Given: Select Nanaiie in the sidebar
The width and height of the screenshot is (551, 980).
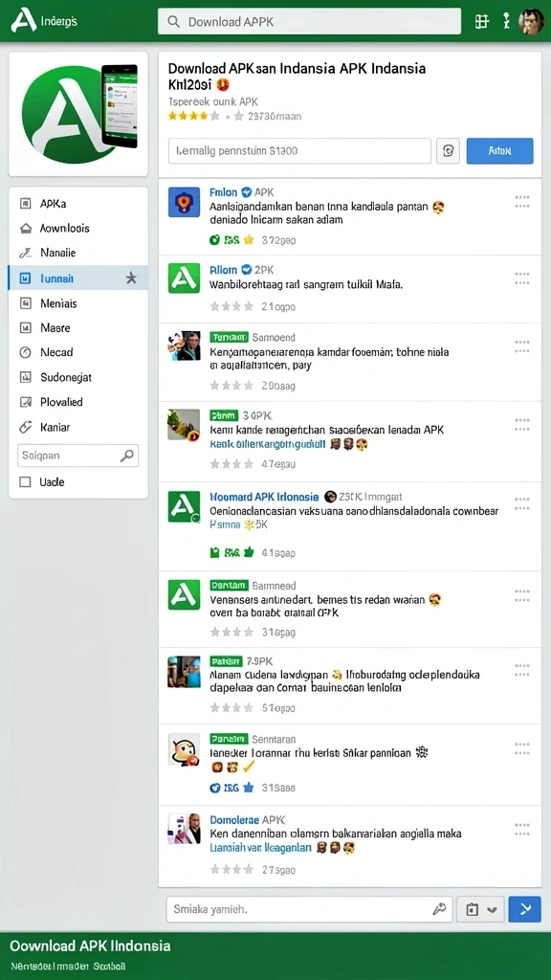Looking at the screenshot, I should point(78,253).
